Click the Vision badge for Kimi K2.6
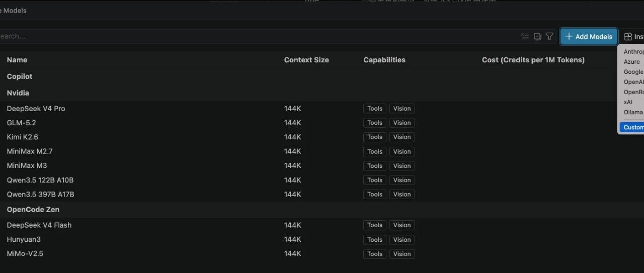The width and height of the screenshot is (644, 273). [x=402, y=137]
